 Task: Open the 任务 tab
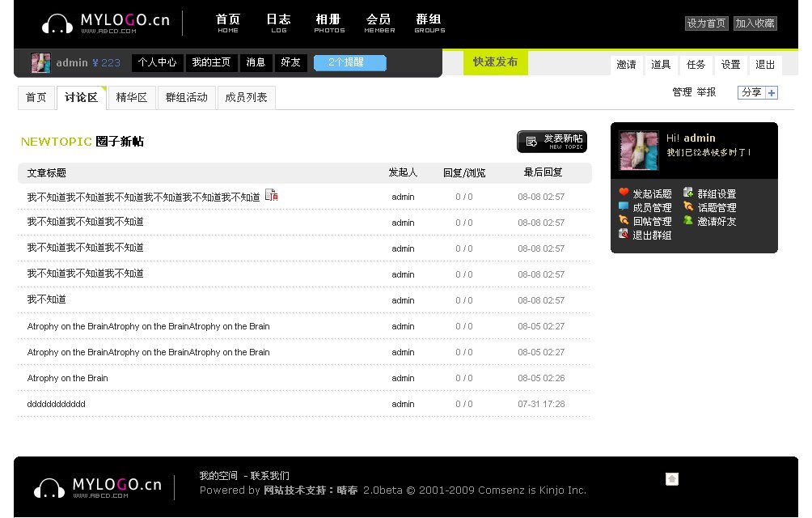point(696,65)
